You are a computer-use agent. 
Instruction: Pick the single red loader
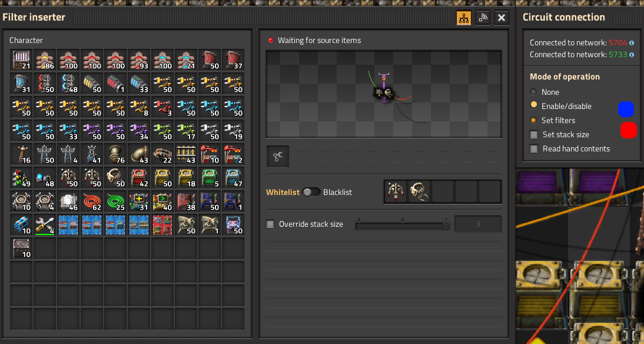[x=115, y=84]
